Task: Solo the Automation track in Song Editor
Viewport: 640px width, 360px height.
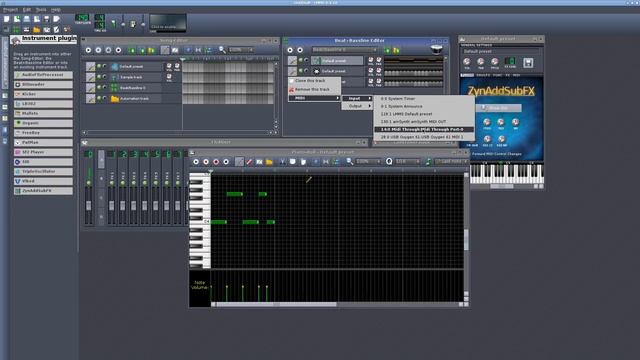Action: point(104,98)
